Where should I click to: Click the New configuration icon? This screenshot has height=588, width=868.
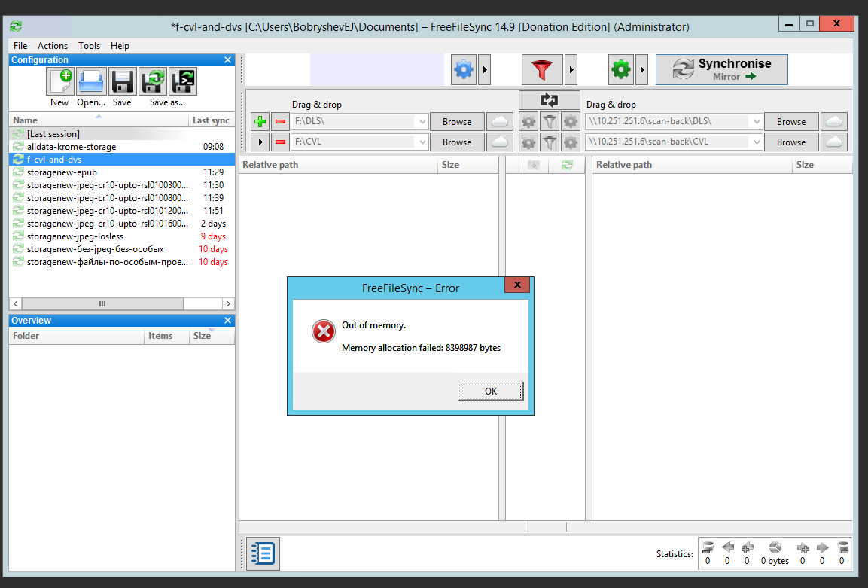tap(59, 82)
